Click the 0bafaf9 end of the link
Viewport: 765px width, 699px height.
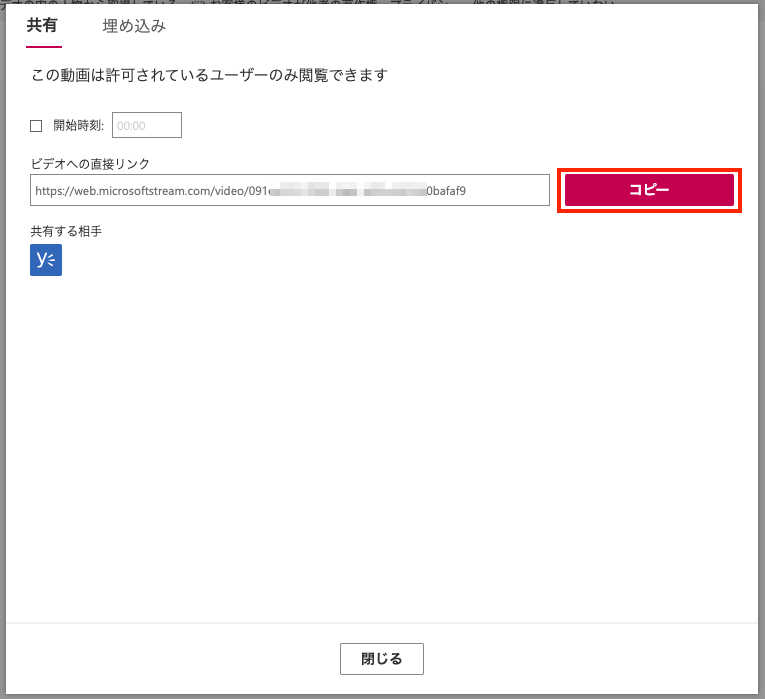click(x=446, y=191)
